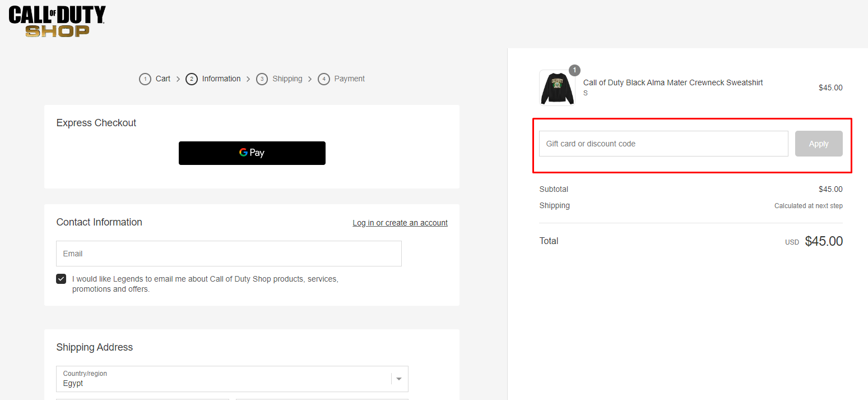Jump to the Shipping breadcrumb step
Image resolution: width=868 pixels, height=400 pixels.
click(279, 79)
